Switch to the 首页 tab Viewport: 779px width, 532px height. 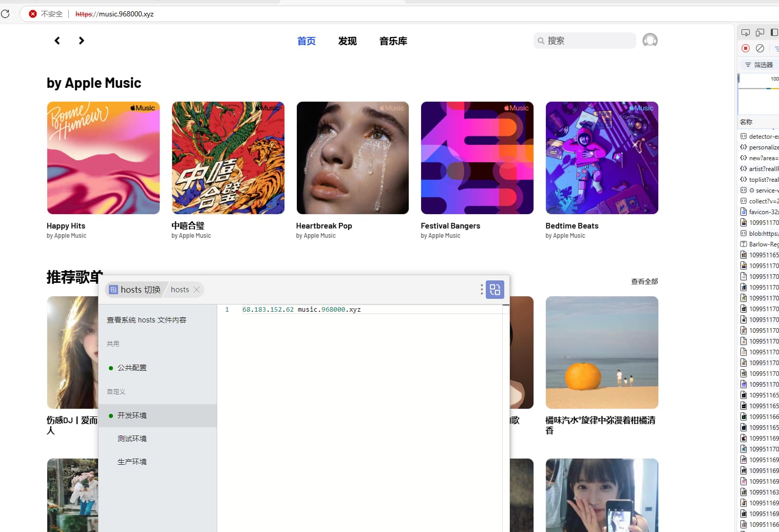tap(307, 41)
